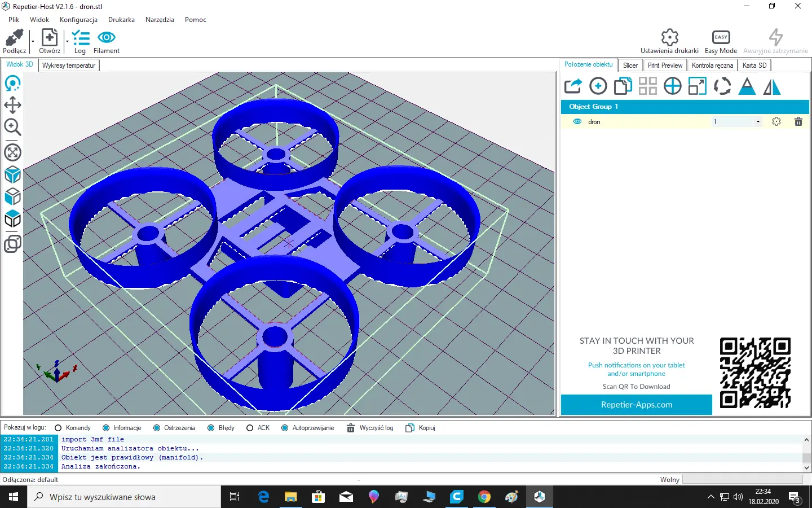Open the Konfiguracja menu
Viewport: 812px width, 508px height.
tap(78, 20)
